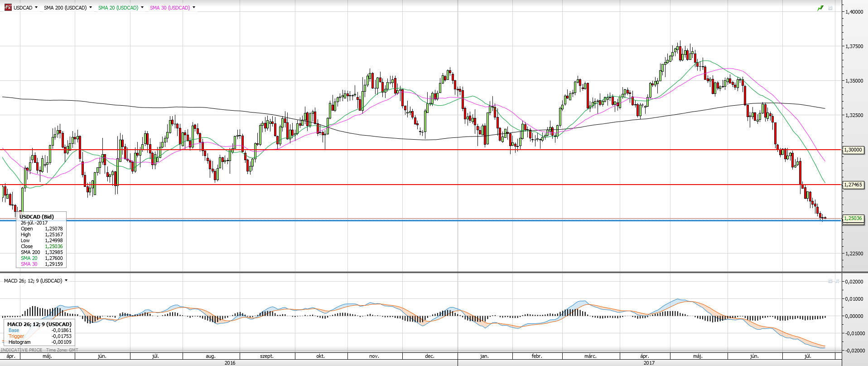Screen dimensions: 868x366
Task: Click the 0,00000 MACD axis label
Action: pos(854,316)
